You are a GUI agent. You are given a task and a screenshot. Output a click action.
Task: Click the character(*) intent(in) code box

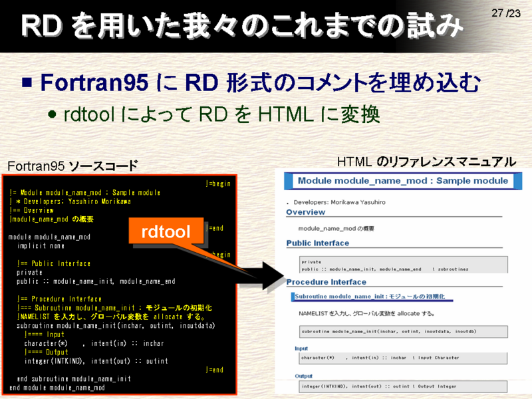point(403,358)
